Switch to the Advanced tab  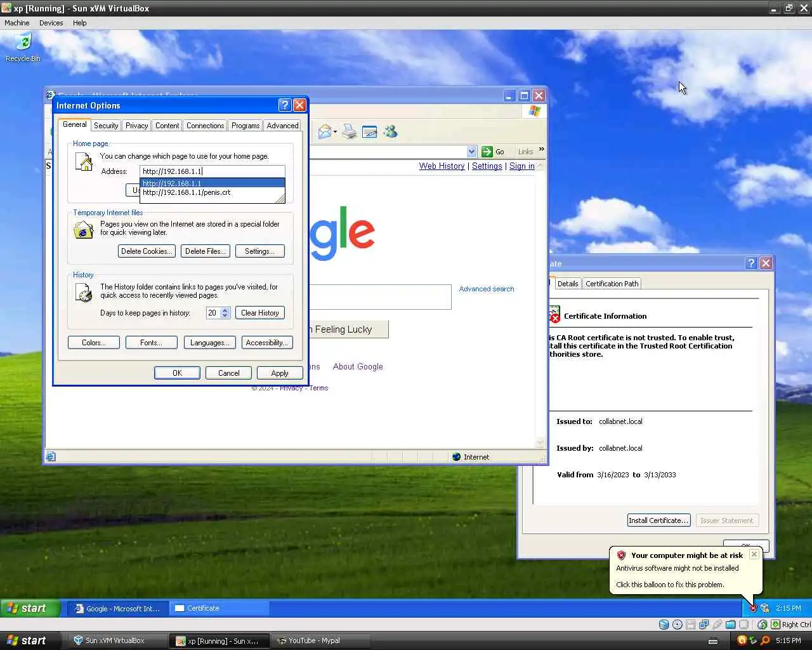[x=282, y=126]
